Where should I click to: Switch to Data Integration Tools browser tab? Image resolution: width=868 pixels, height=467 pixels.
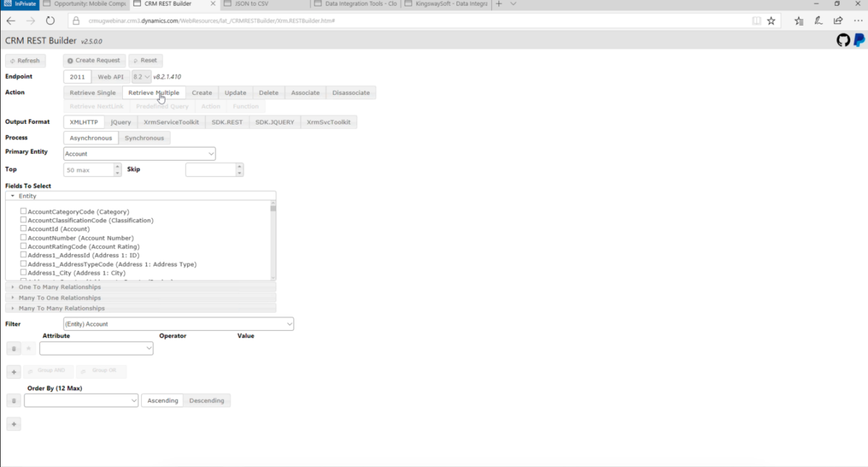click(x=357, y=4)
